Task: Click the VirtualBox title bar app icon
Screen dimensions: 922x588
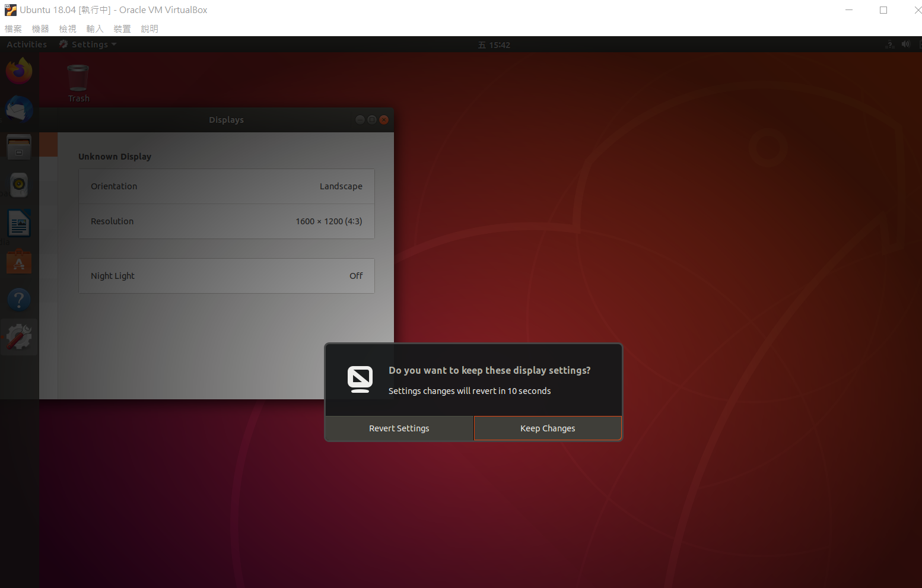Action: [x=11, y=10]
